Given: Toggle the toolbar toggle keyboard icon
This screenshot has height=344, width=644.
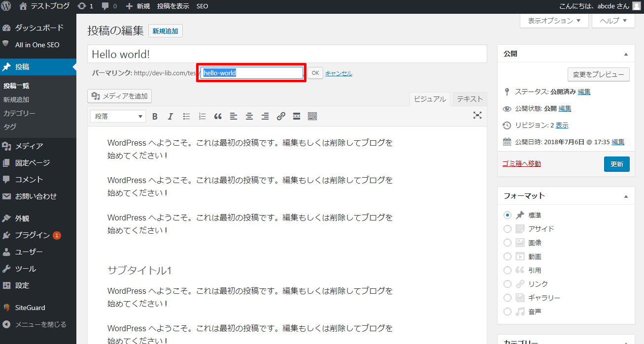Looking at the screenshot, I should (312, 117).
